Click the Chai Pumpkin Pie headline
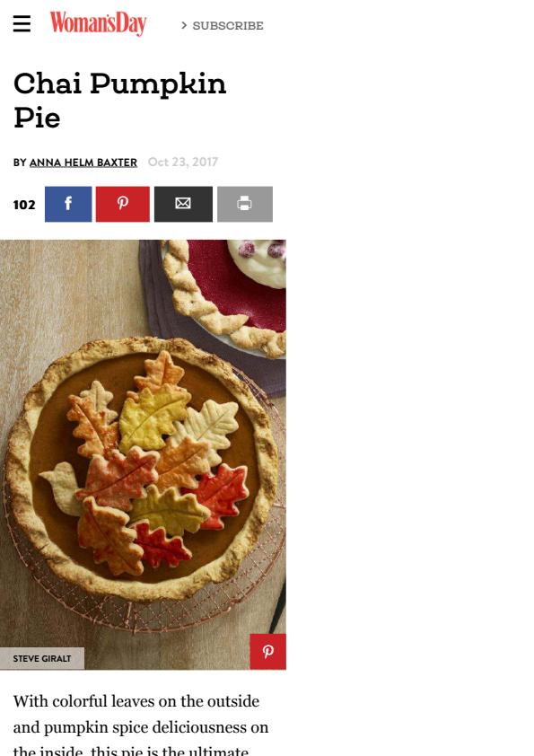Image resolution: width=534 pixels, height=756 pixels. point(119,101)
